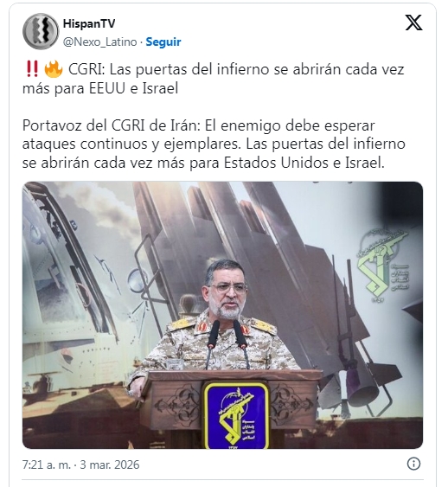Click the fire emoji in the tweet
This screenshot has width=448, height=487.
(x=54, y=69)
